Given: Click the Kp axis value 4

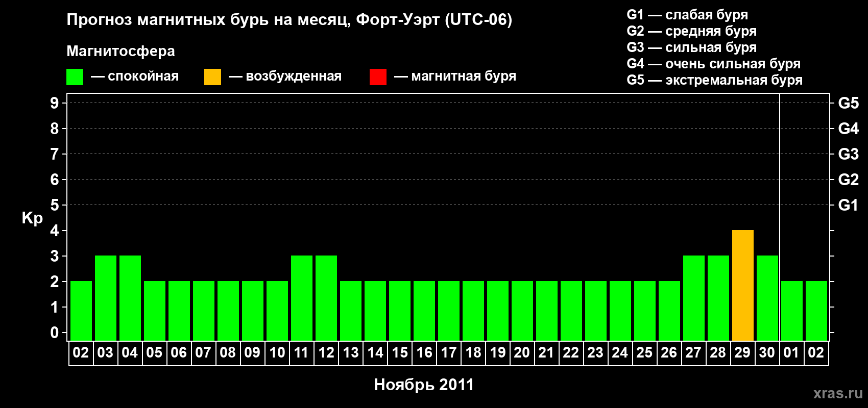Looking at the screenshot, I should [55, 231].
